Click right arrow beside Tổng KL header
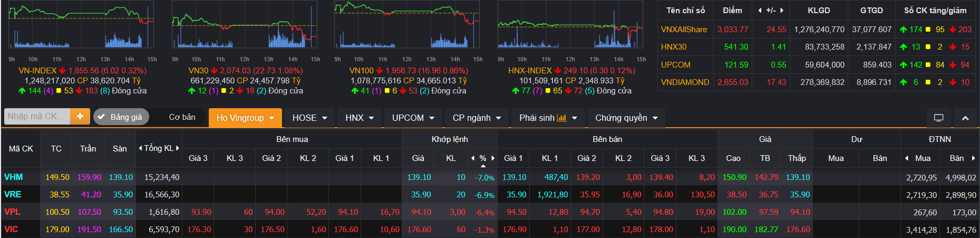 [x=178, y=148]
